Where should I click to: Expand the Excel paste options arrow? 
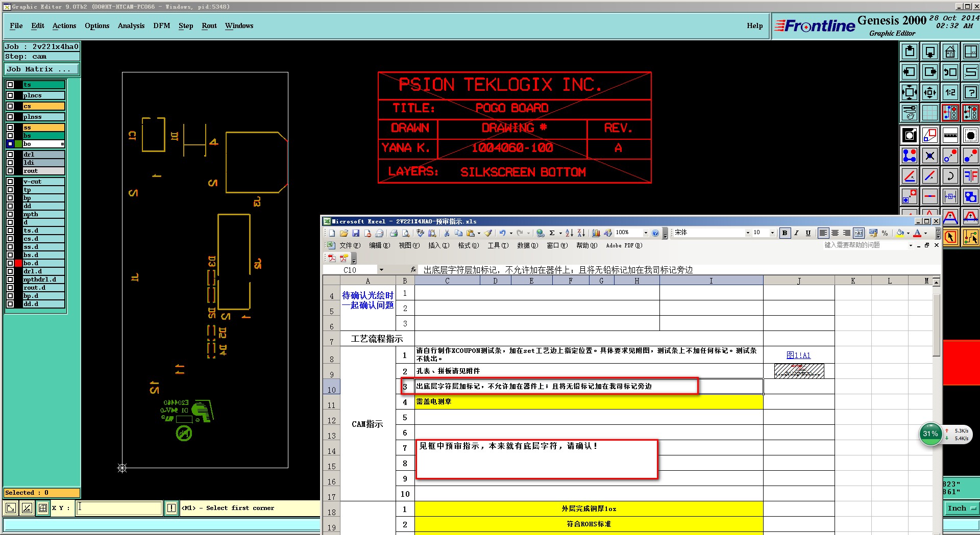pos(479,234)
